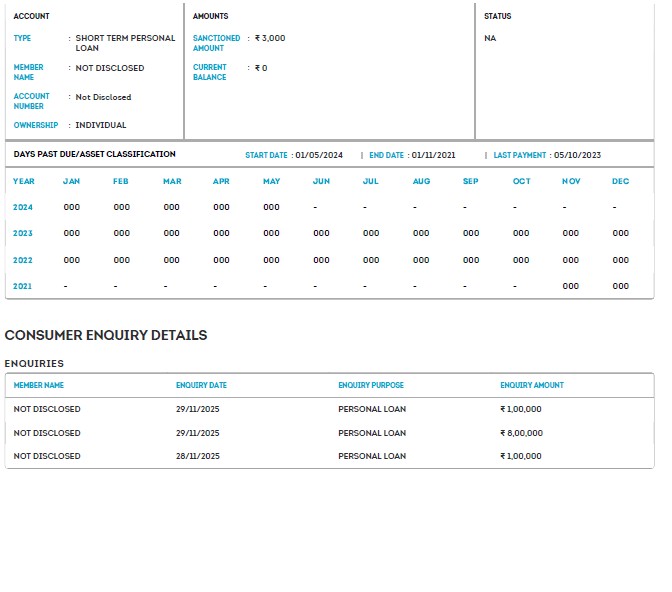The image size is (672, 592).
Task: Click the 2024 year row label
Action: tap(23, 207)
